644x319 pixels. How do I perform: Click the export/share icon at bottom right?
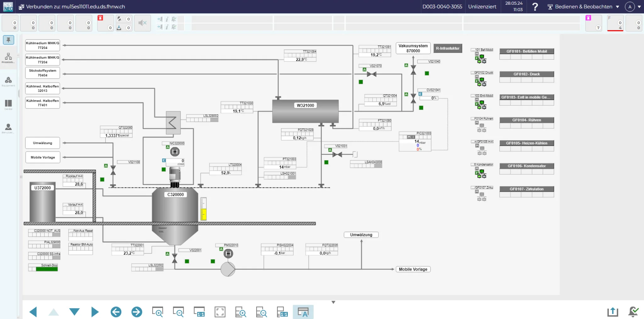tap(613, 312)
